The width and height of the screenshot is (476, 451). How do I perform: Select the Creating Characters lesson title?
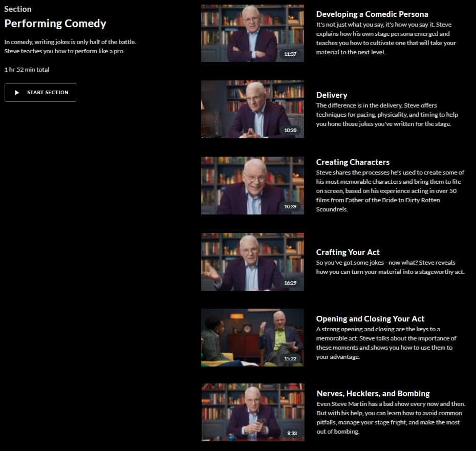point(353,162)
